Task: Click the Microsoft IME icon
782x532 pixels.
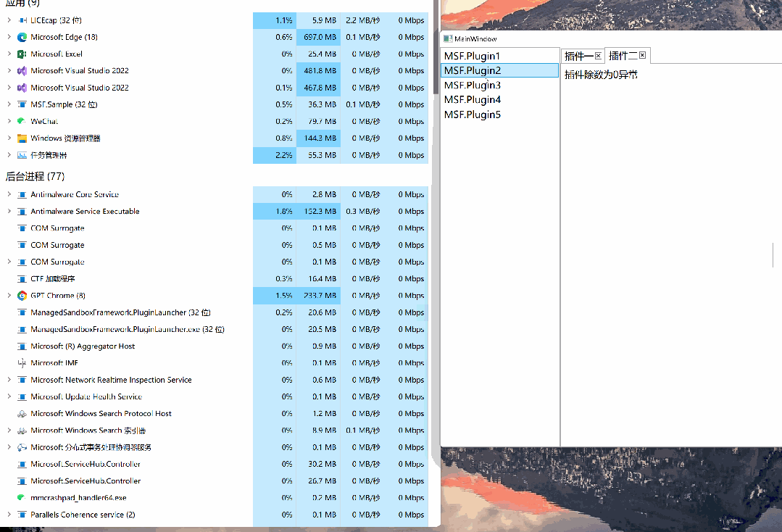Action: click(x=22, y=363)
